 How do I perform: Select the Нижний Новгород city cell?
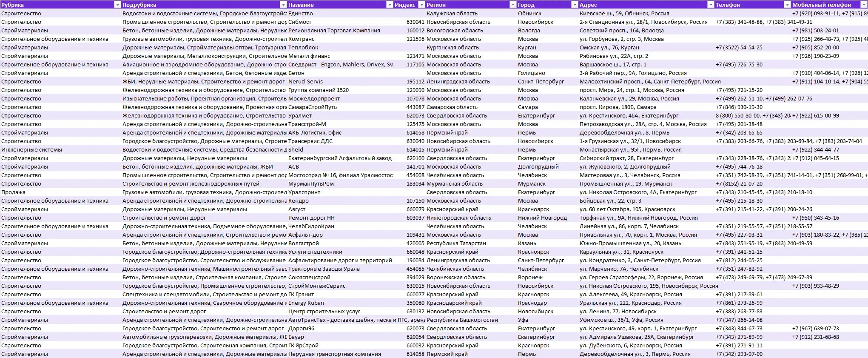coord(547,218)
